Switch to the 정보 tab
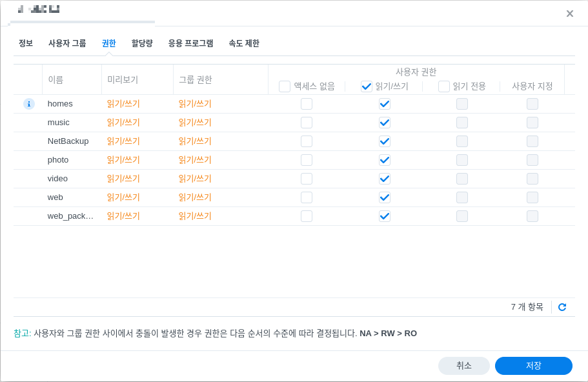 [x=26, y=43]
